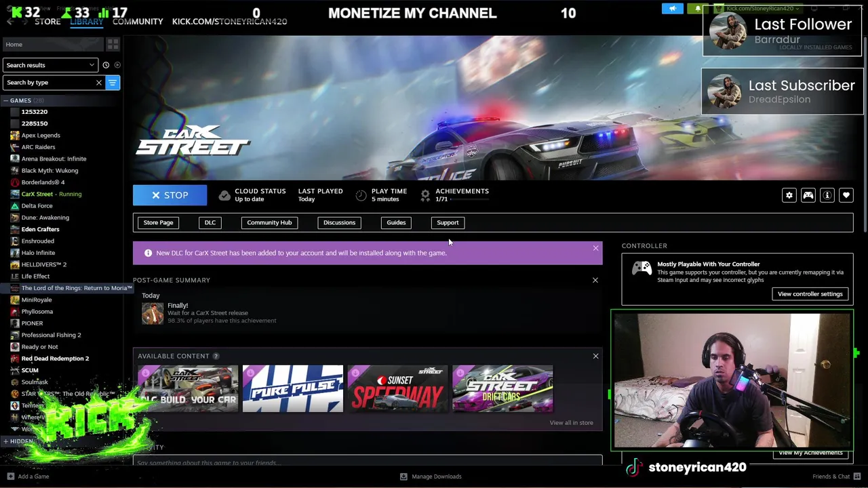Open the Community Hub button

tap(269, 222)
